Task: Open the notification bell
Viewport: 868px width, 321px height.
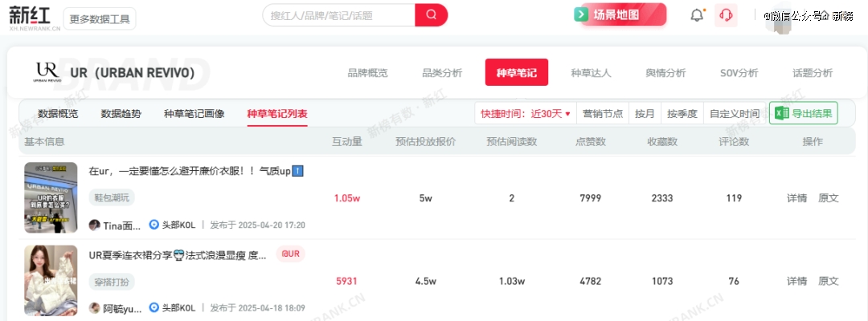Action: tap(698, 15)
